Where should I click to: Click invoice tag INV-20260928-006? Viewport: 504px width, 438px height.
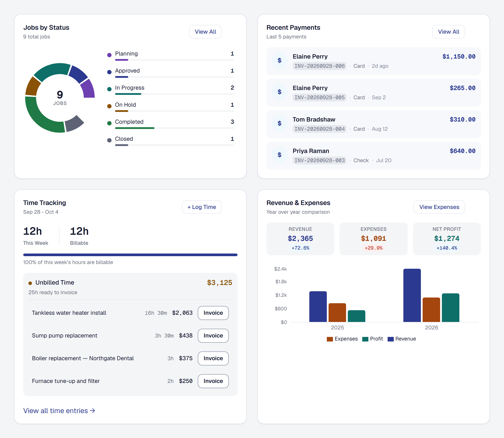pyautogui.click(x=320, y=66)
